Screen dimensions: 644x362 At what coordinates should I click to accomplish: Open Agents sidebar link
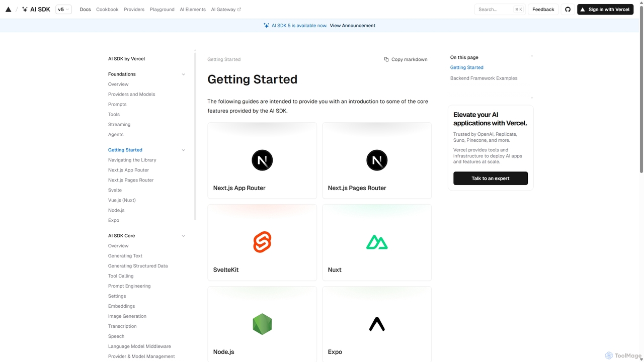tap(116, 135)
